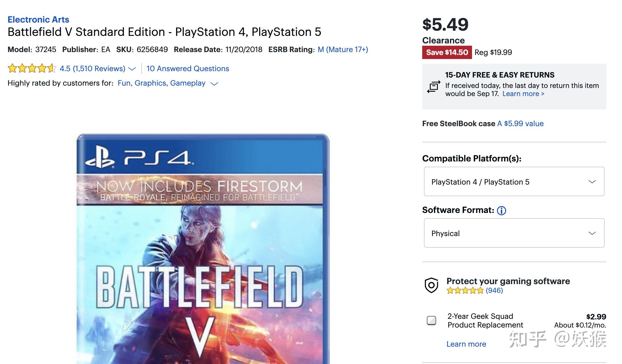This screenshot has height=364, width=622.
Task: Click the product star rating icons
Action: pyautogui.click(x=32, y=69)
